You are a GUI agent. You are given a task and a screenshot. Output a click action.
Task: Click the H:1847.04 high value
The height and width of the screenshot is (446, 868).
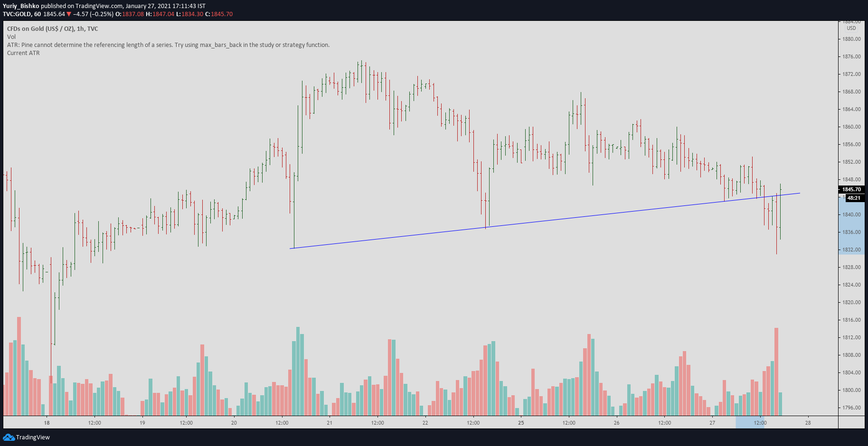pyautogui.click(x=160, y=14)
